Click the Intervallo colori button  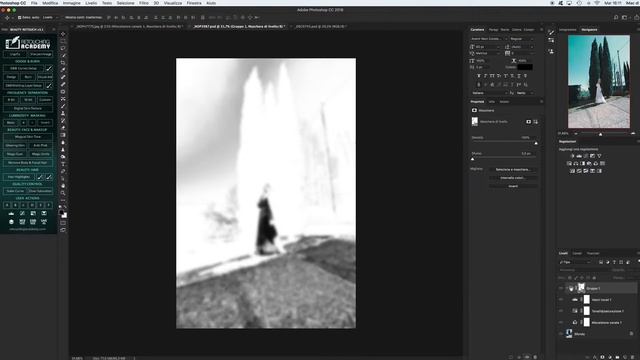513,178
